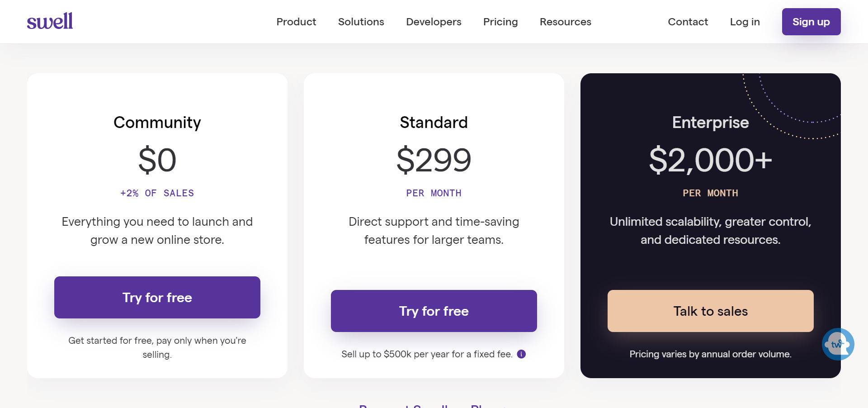Click the Log in link

pyautogui.click(x=745, y=21)
